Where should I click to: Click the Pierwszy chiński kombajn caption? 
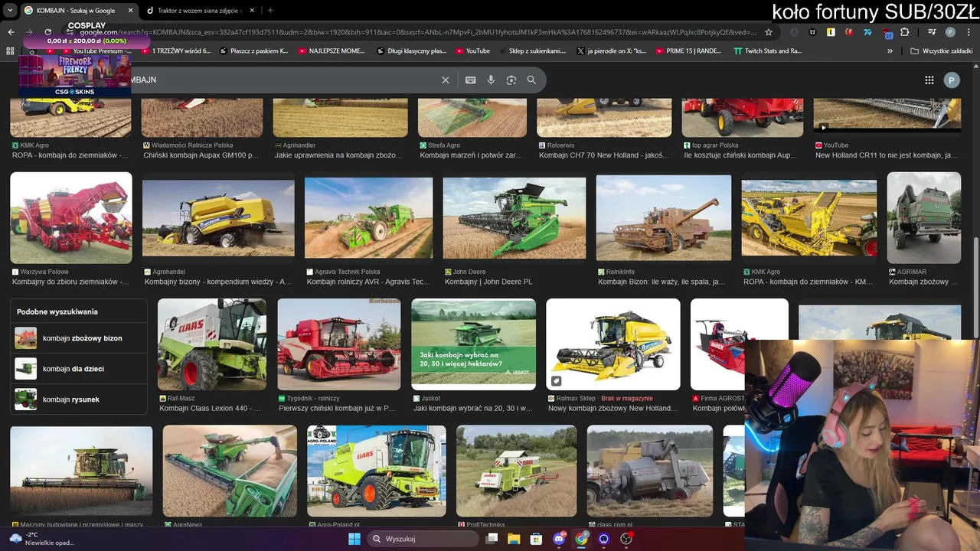[337, 409]
